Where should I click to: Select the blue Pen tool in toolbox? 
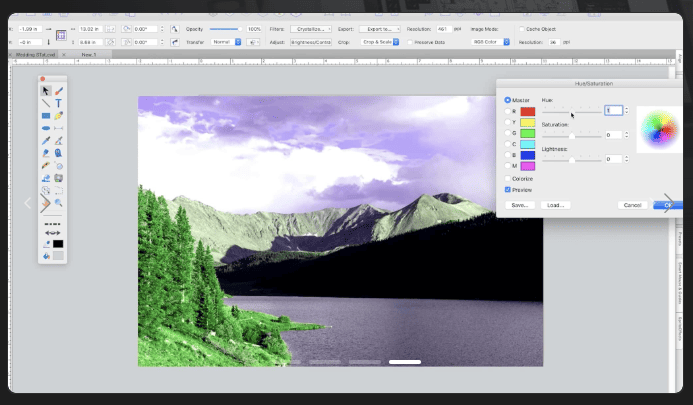point(46,141)
